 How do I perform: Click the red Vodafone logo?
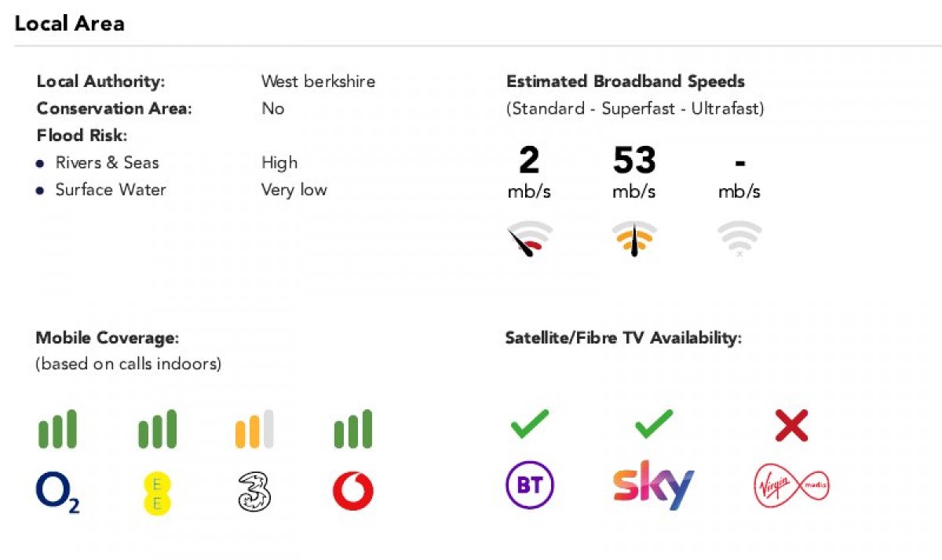click(x=353, y=492)
